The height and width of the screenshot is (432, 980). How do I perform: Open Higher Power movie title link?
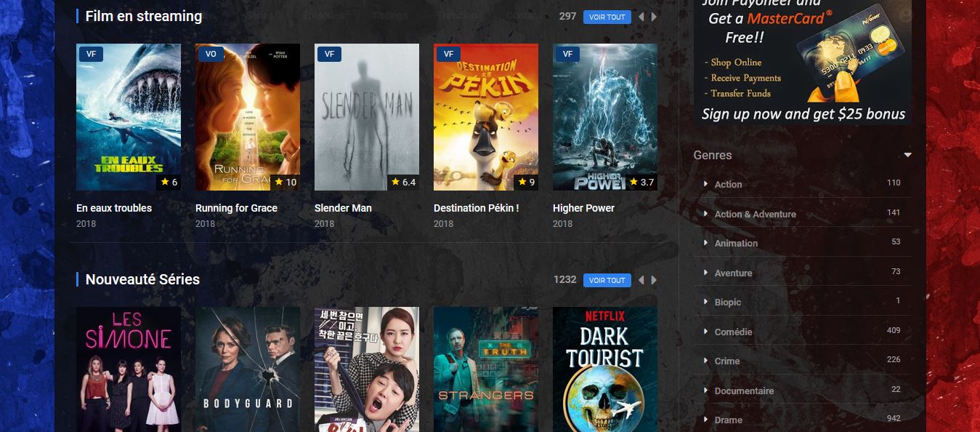pos(583,208)
